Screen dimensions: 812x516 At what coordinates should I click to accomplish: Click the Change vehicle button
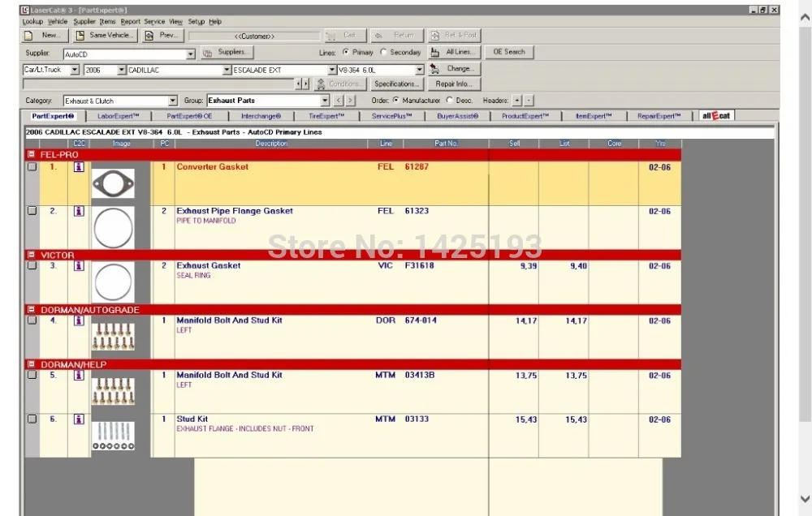point(454,69)
